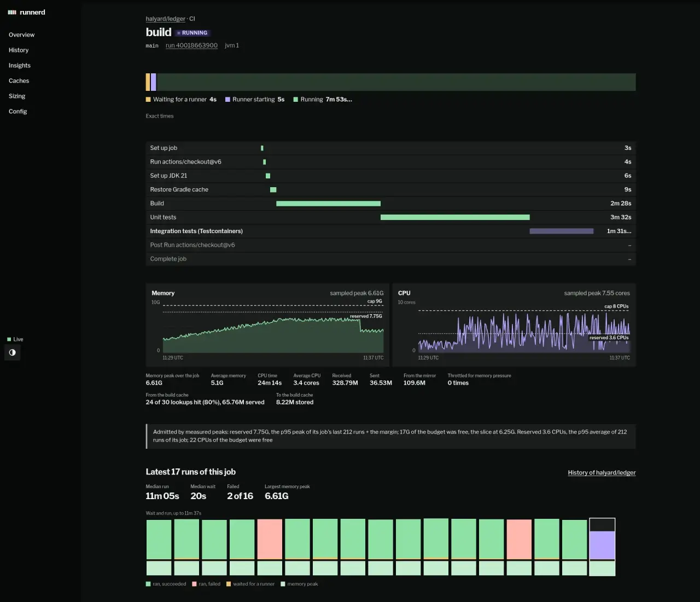The height and width of the screenshot is (602, 700).
Task: Select the Complete job step row
Action: click(x=390, y=259)
